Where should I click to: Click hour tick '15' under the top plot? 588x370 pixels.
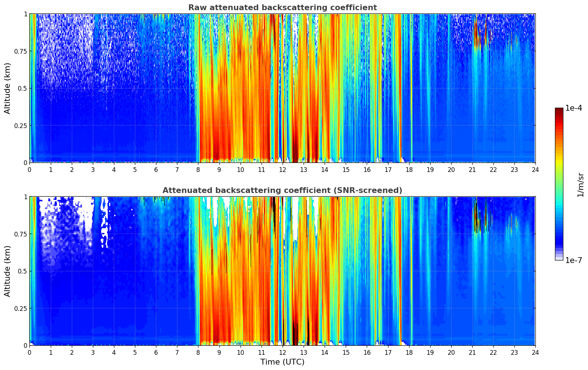coord(346,170)
